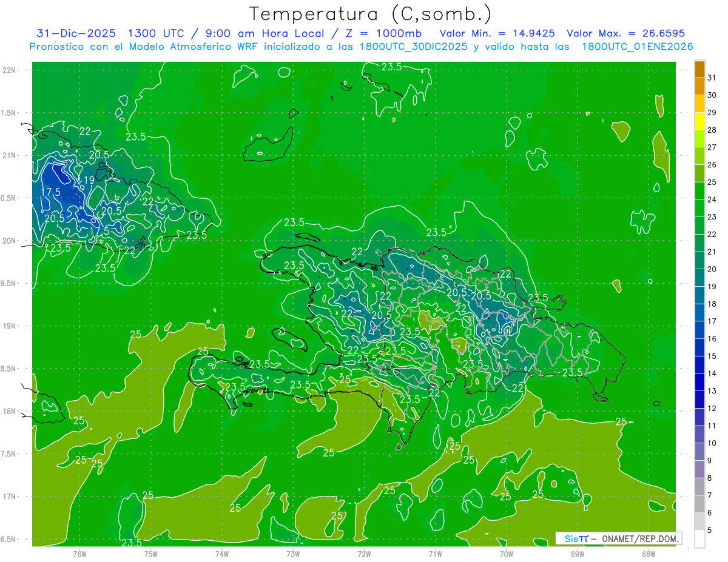
Task: Click the "74W" longitude axis label
Action: 222,554
